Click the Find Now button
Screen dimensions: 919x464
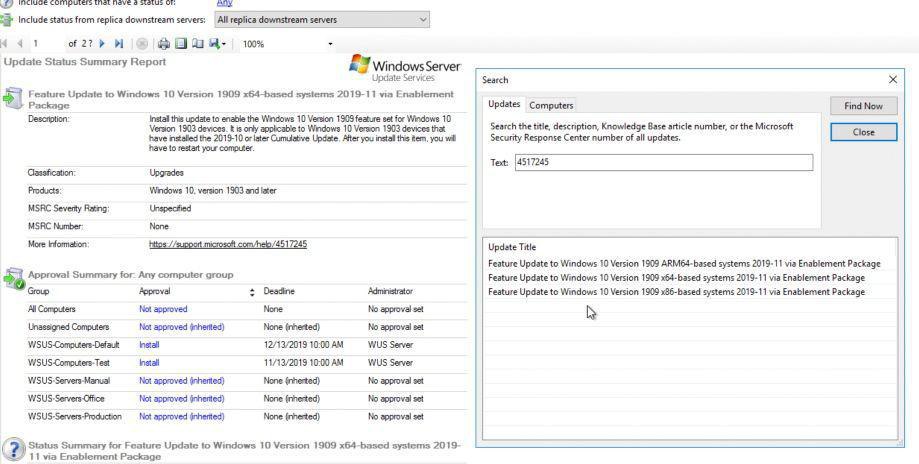point(863,106)
